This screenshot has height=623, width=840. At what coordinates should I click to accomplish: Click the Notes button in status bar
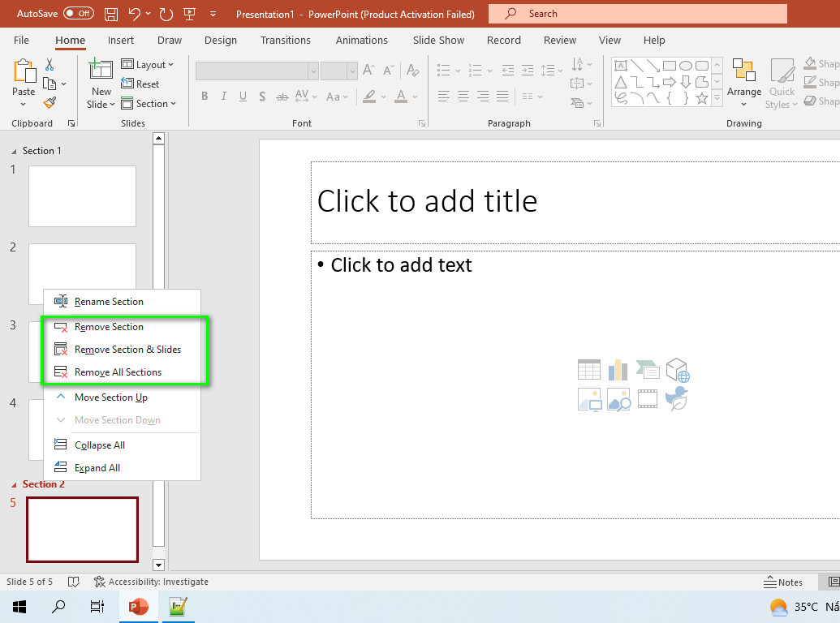click(782, 582)
